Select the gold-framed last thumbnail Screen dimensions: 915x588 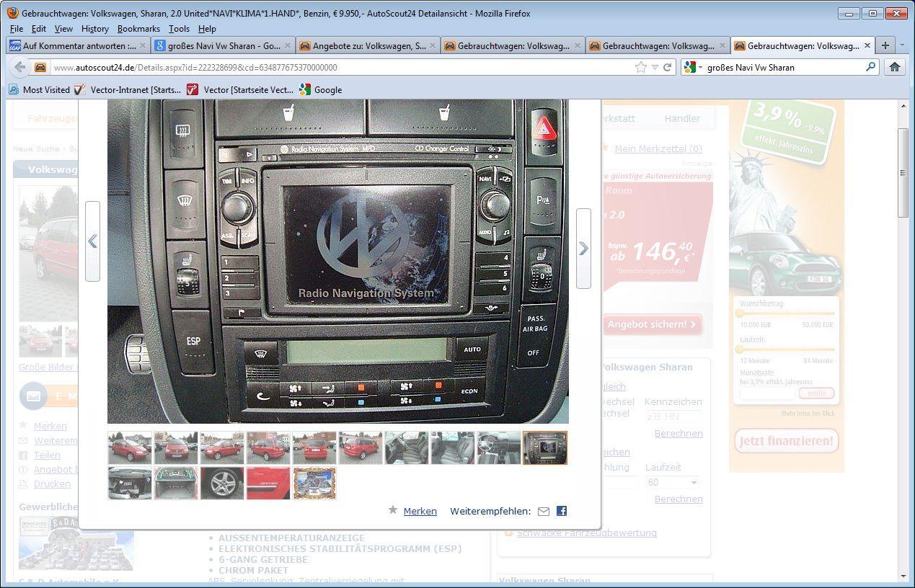pyautogui.click(x=314, y=483)
